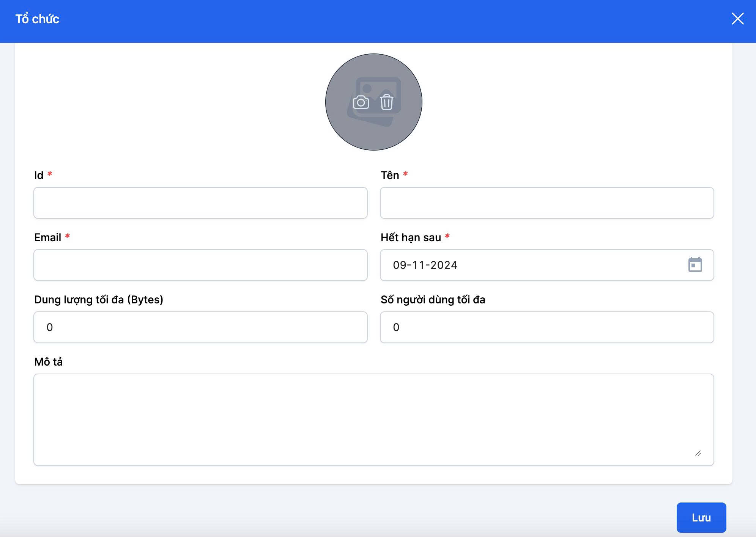The width and height of the screenshot is (756, 537).
Task: Close the Tổ chức dialog with the X
Action: point(737,19)
